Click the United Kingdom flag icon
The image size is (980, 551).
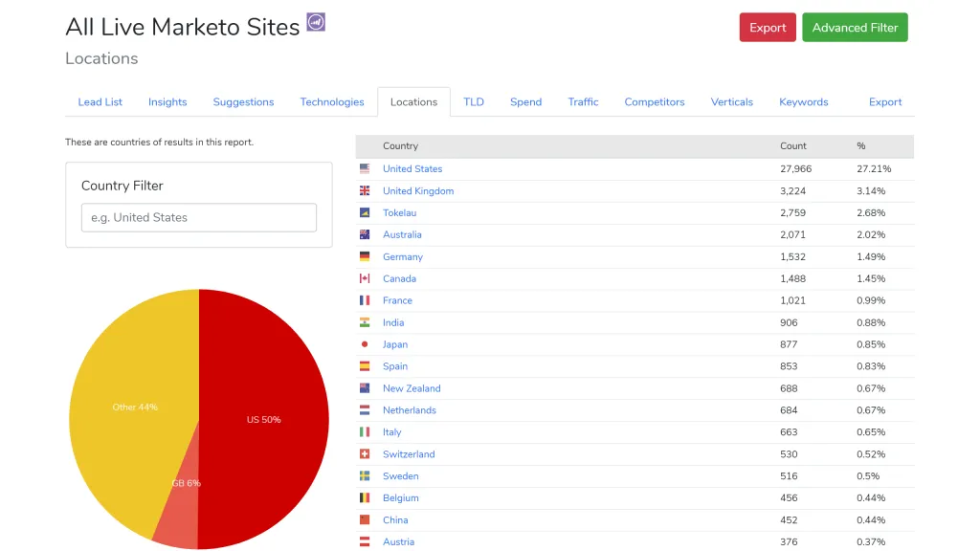[x=365, y=190]
